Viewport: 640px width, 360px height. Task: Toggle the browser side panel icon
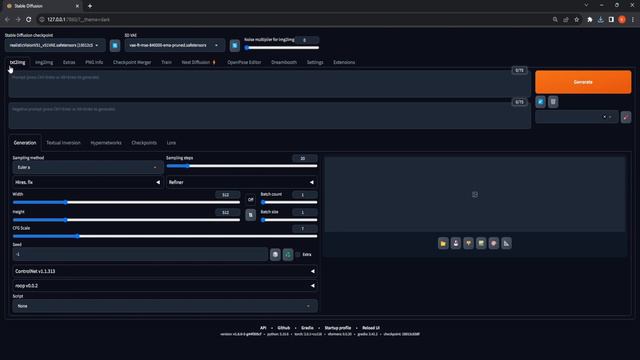coord(611,19)
